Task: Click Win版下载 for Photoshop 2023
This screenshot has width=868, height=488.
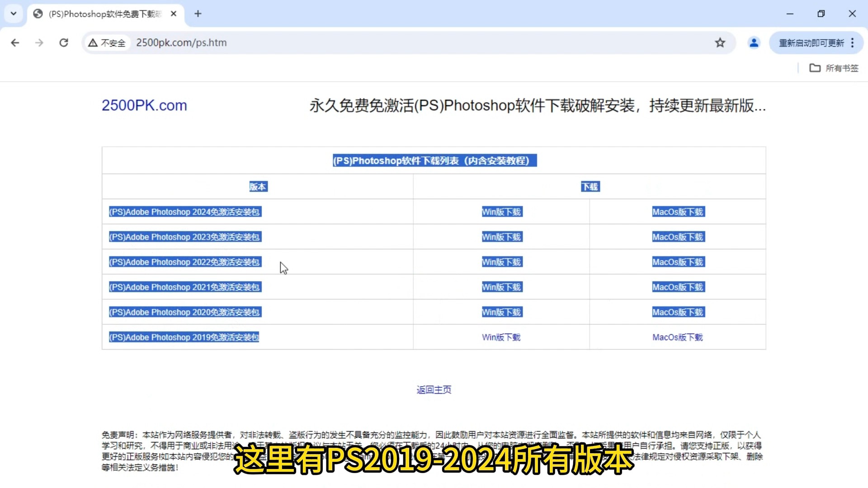Action: pos(502,237)
